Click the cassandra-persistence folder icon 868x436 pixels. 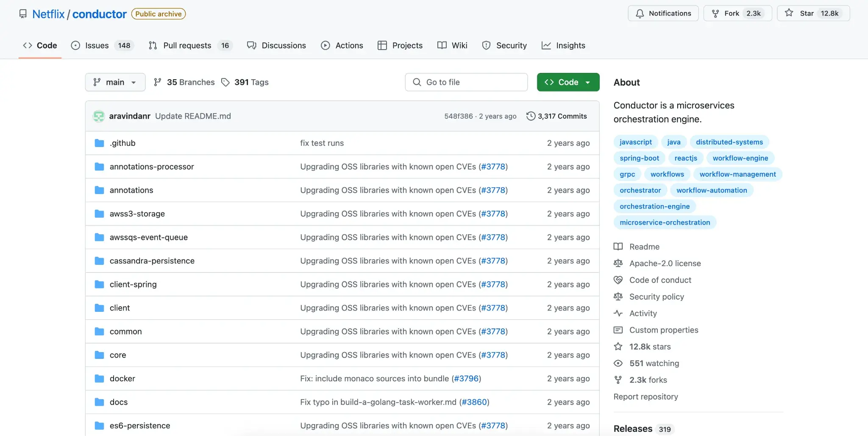(x=100, y=261)
